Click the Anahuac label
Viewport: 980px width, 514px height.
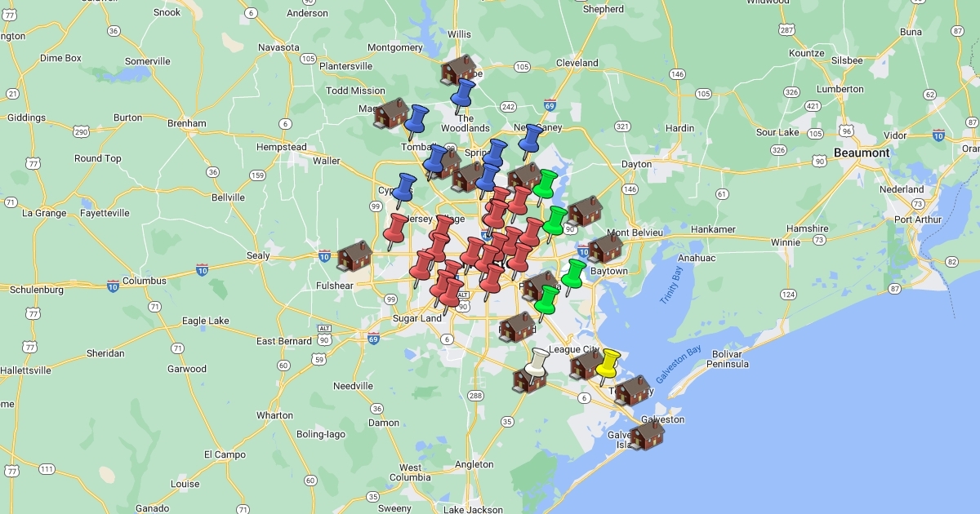[697, 258]
